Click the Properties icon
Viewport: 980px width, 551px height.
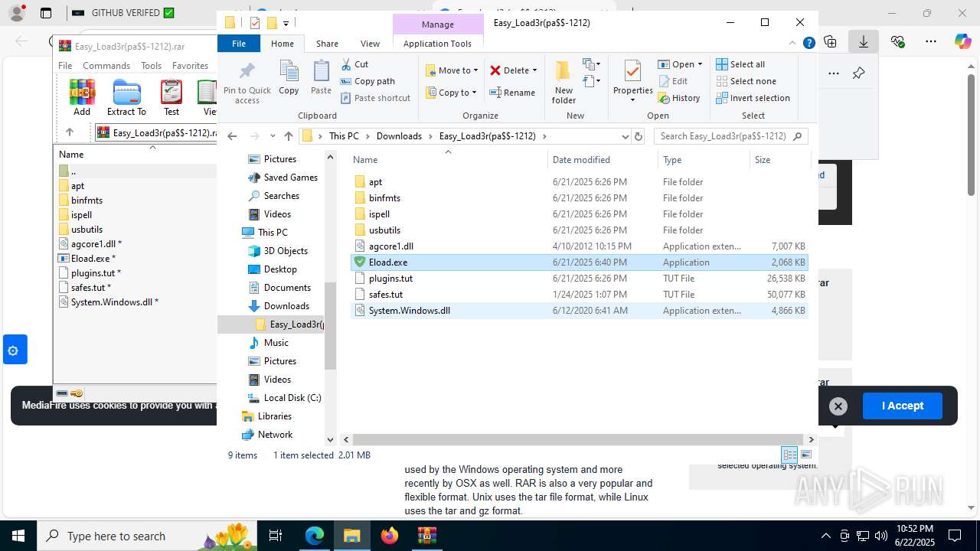pos(632,72)
